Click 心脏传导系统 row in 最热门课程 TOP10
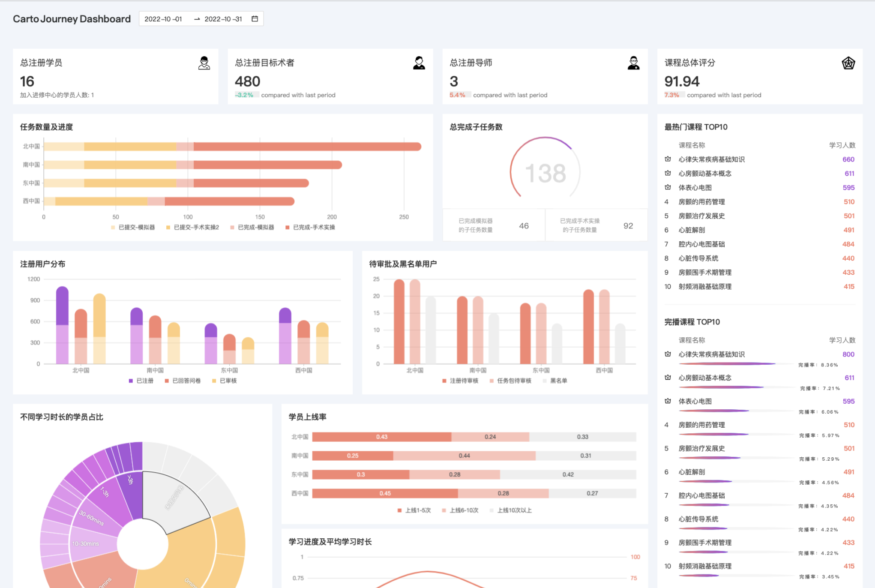The image size is (875, 588). pos(759,258)
